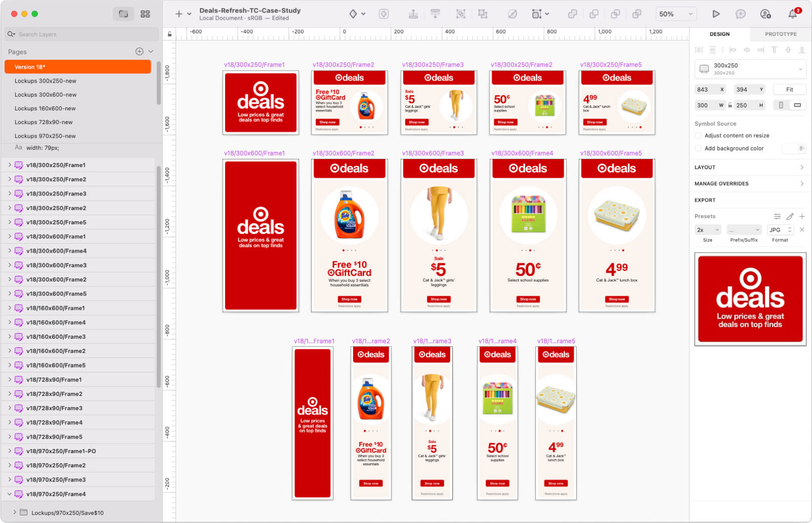Apply the Intersect boolean operation

pyautogui.click(x=616, y=14)
